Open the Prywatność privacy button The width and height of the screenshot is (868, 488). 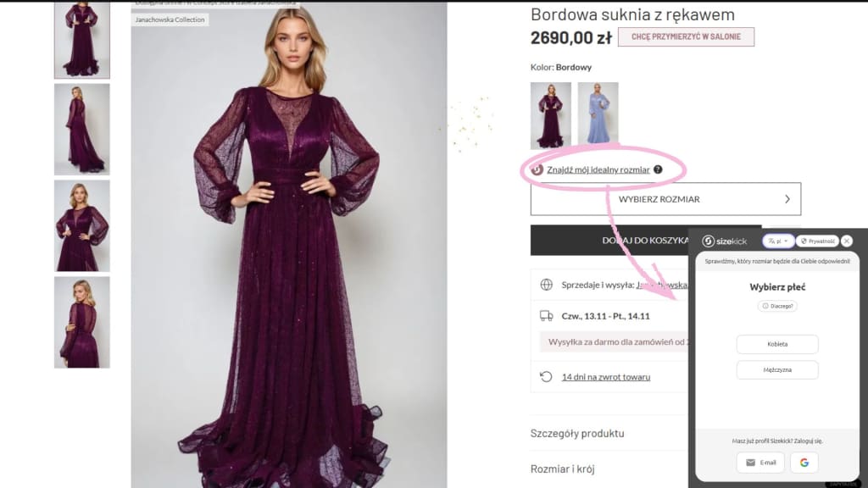pos(819,241)
